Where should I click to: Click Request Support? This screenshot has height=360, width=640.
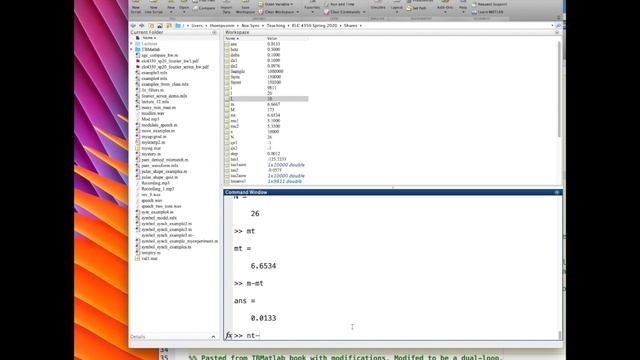coord(489,4)
